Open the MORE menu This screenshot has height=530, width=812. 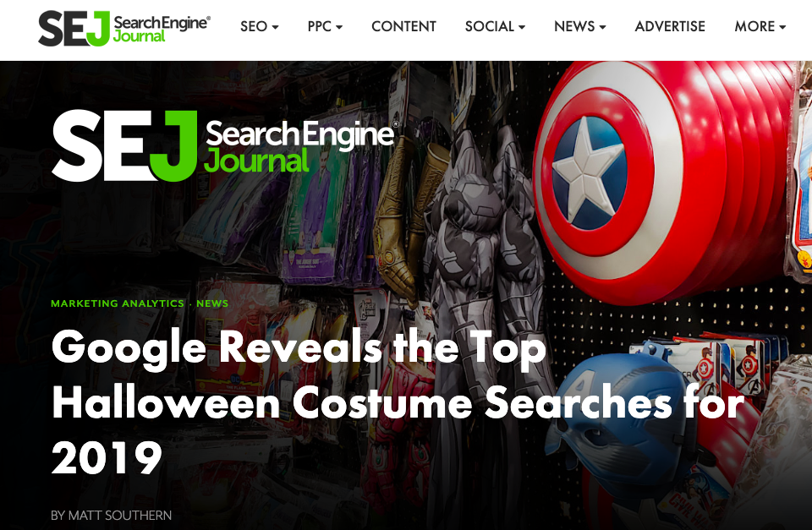pos(760,26)
